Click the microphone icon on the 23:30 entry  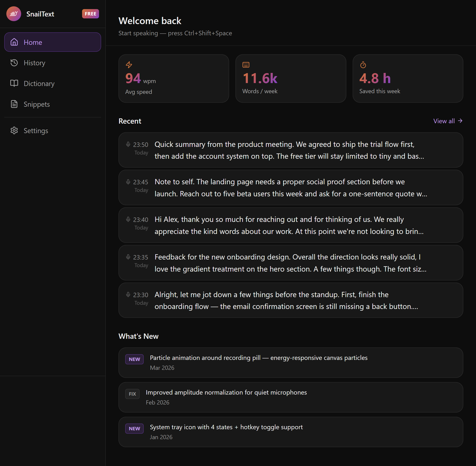(x=128, y=295)
